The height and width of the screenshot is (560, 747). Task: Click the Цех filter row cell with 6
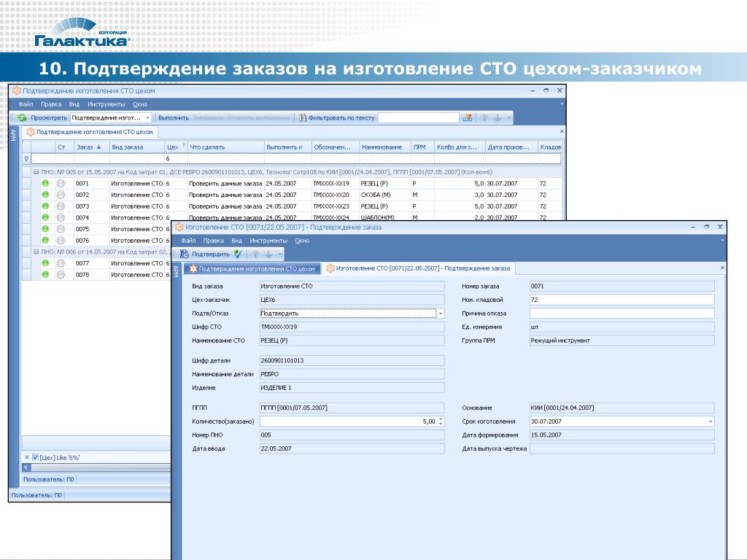175,158
